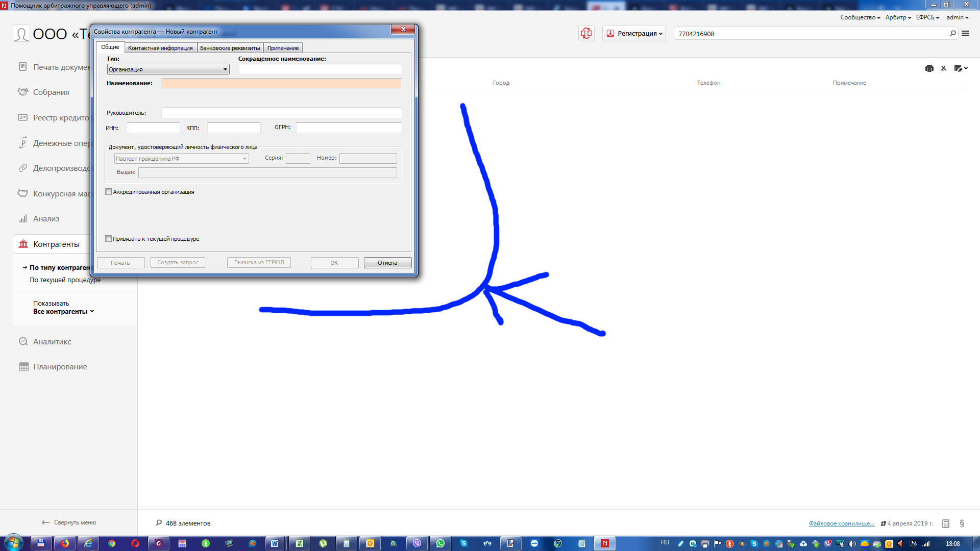Click the printer icon above the table
This screenshot has height=551, width=980.
pos(929,68)
